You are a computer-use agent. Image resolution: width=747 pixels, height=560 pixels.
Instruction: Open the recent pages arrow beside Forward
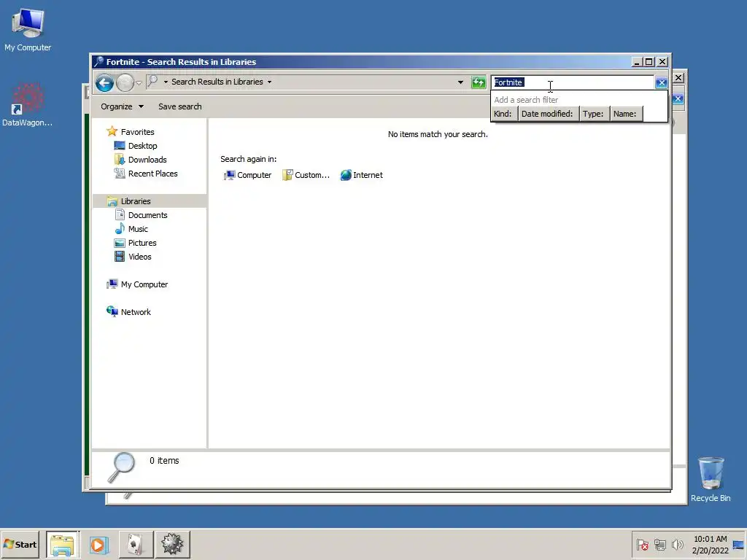139,83
